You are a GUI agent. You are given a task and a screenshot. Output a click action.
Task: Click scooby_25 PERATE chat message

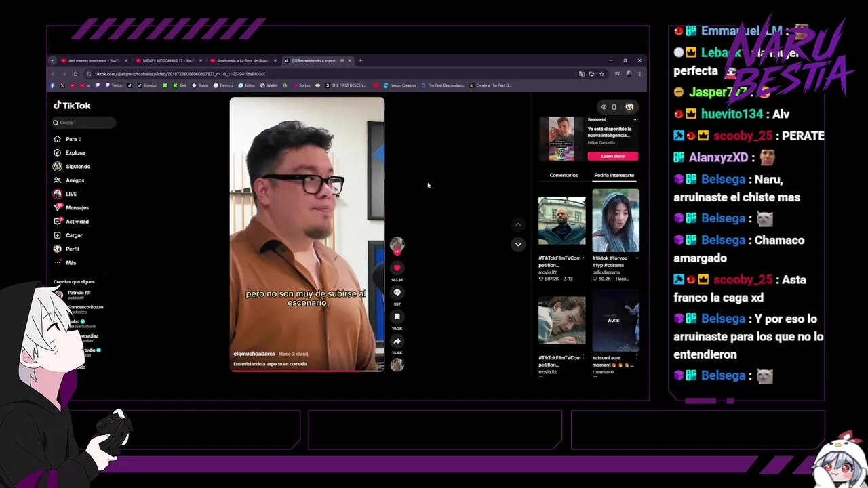point(749,136)
